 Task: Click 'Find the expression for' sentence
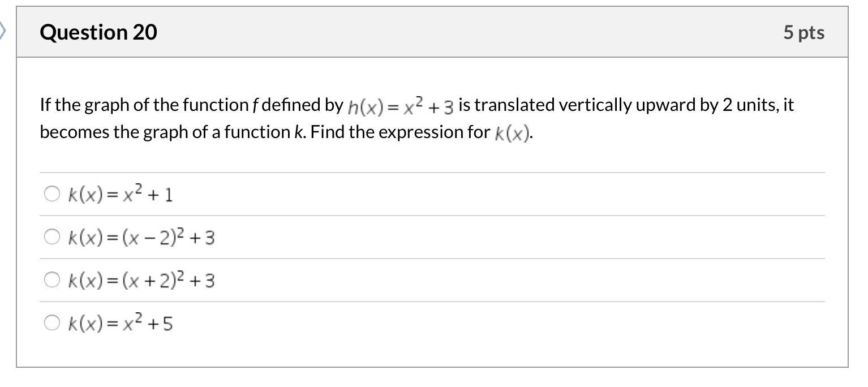coord(400,132)
